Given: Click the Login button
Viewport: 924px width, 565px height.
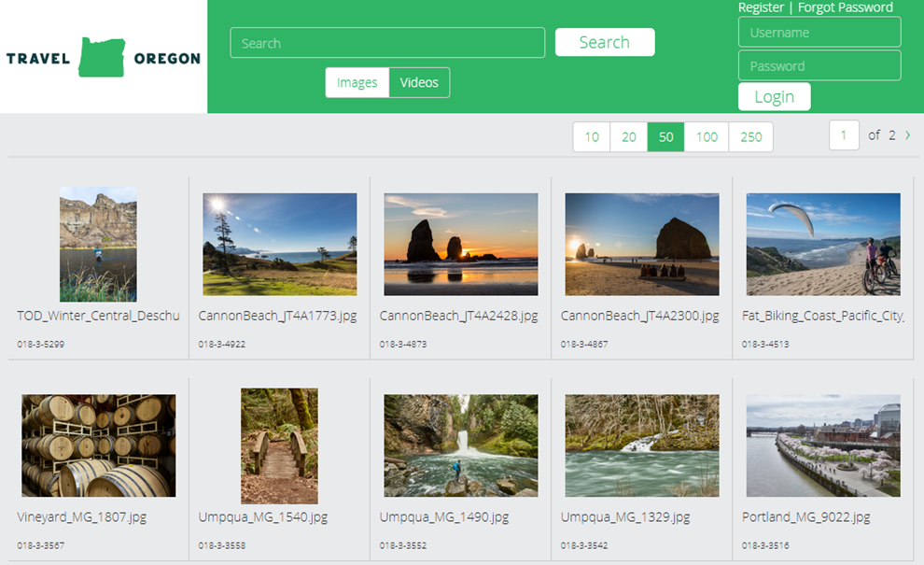Looking at the screenshot, I should 774,96.
